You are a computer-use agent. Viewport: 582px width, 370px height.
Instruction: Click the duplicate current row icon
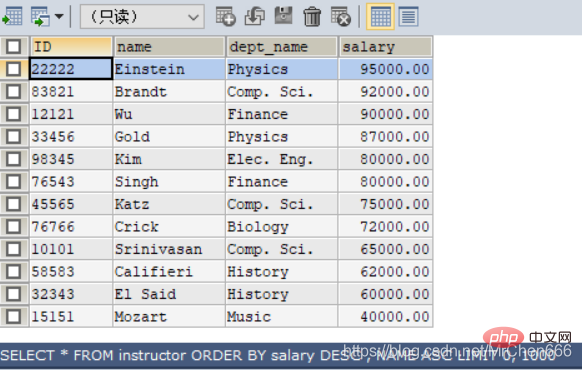(x=254, y=16)
